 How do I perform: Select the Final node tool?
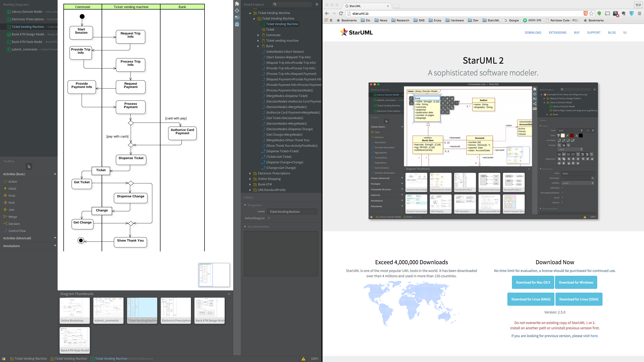pos(12,195)
